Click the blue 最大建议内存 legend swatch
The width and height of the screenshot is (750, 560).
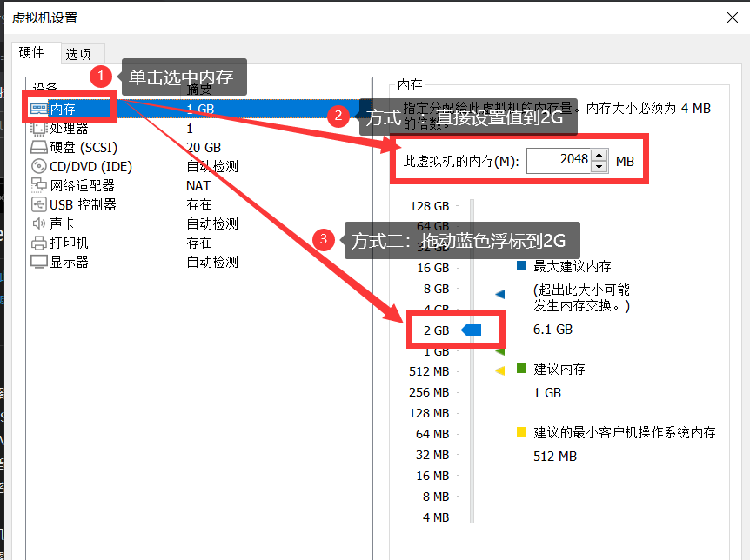click(521, 266)
